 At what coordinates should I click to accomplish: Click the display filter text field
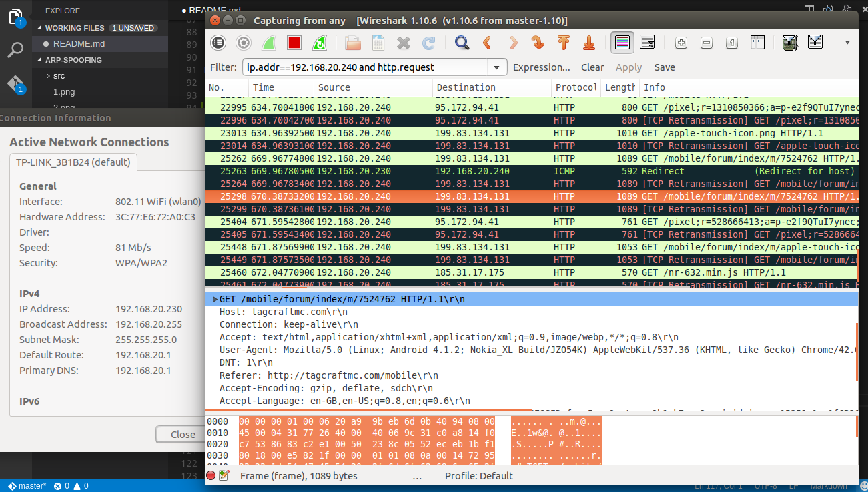click(x=365, y=67)
